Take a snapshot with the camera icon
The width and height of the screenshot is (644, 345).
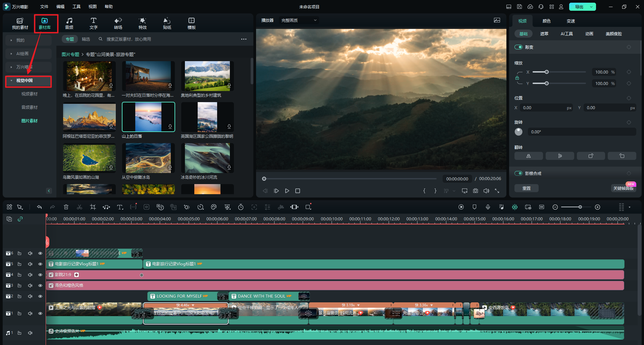coord(476,191)
